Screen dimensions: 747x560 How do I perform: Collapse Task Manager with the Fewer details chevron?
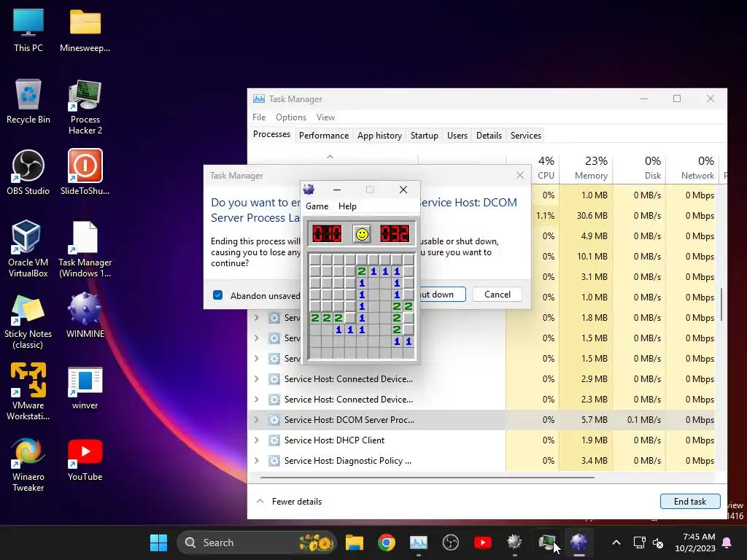pyautogui.click(x=260, y=501)
